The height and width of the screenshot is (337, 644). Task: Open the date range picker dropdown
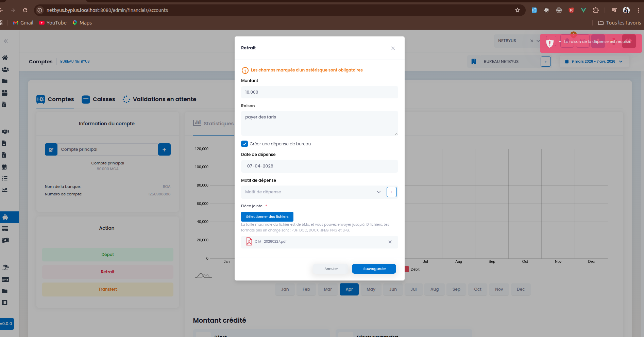594,62
